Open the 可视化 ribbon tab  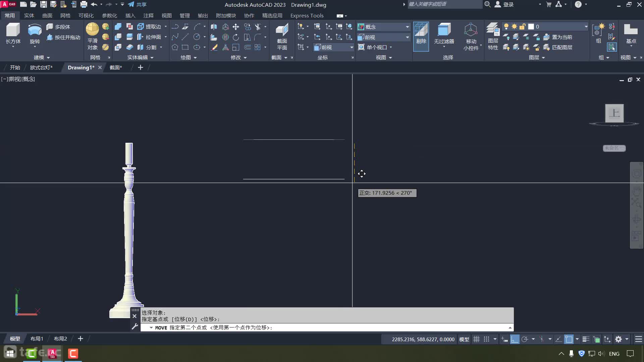pyautogui.click(x=86, y=15)
